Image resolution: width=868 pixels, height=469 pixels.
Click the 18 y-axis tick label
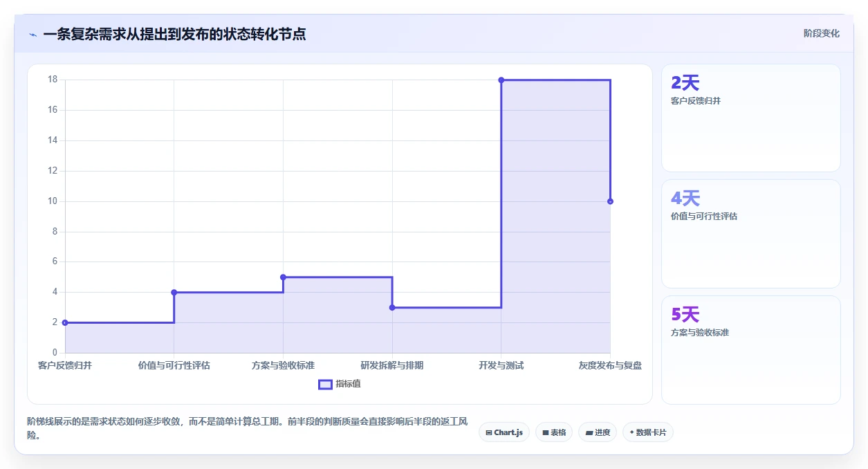53,80
